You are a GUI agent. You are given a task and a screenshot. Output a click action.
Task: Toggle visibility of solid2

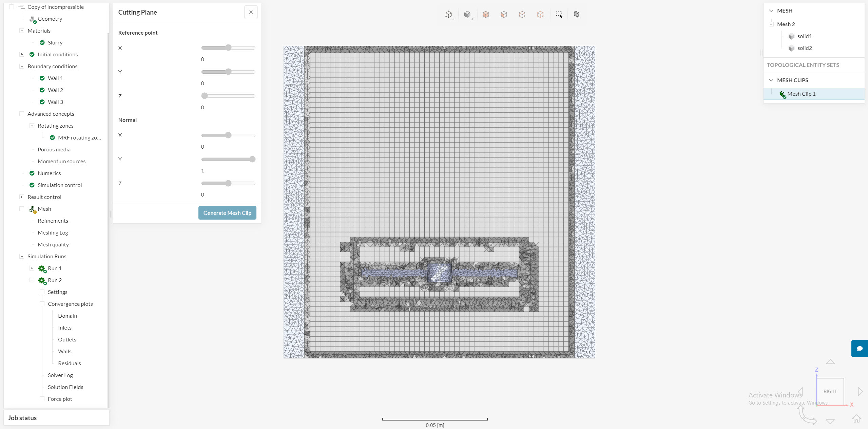pos(791,48)
